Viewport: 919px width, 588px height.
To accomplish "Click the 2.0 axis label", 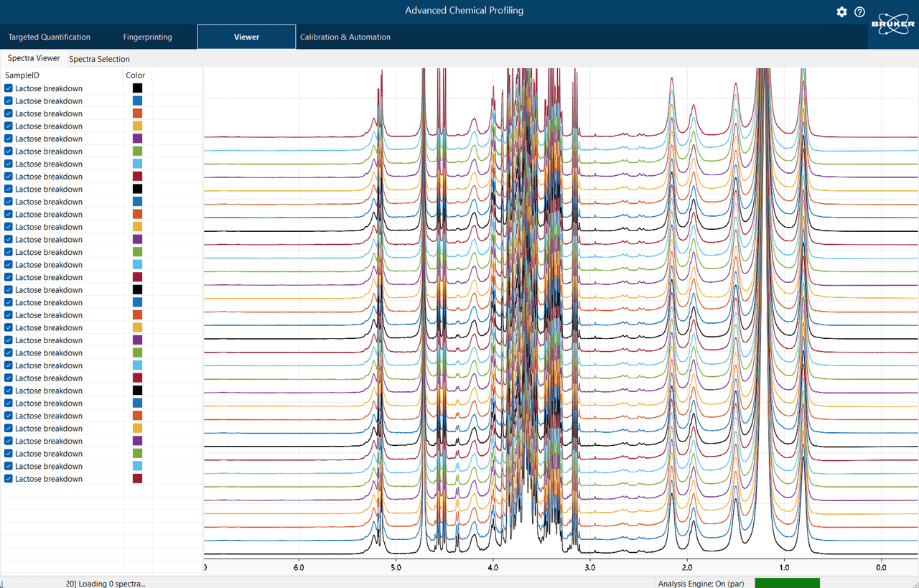I will pyautogui.click(x=687, y=567).
